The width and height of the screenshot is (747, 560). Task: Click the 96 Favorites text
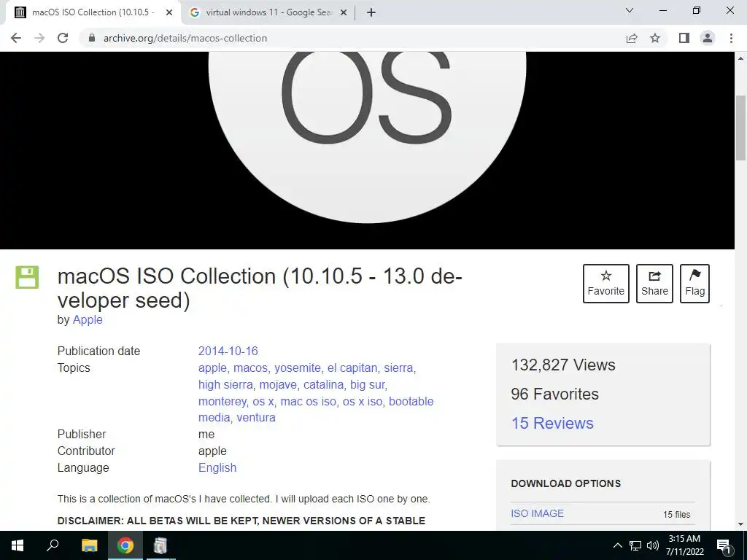554,394
